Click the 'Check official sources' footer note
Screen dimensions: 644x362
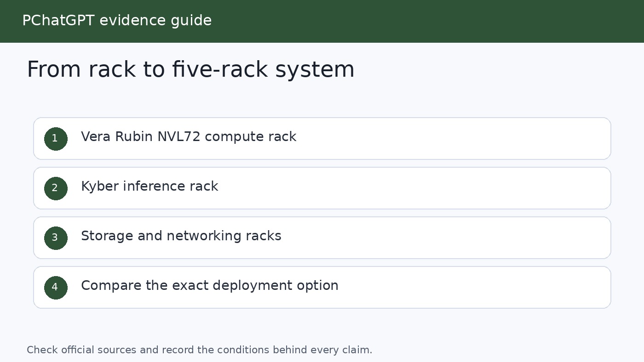click(200, 350)
